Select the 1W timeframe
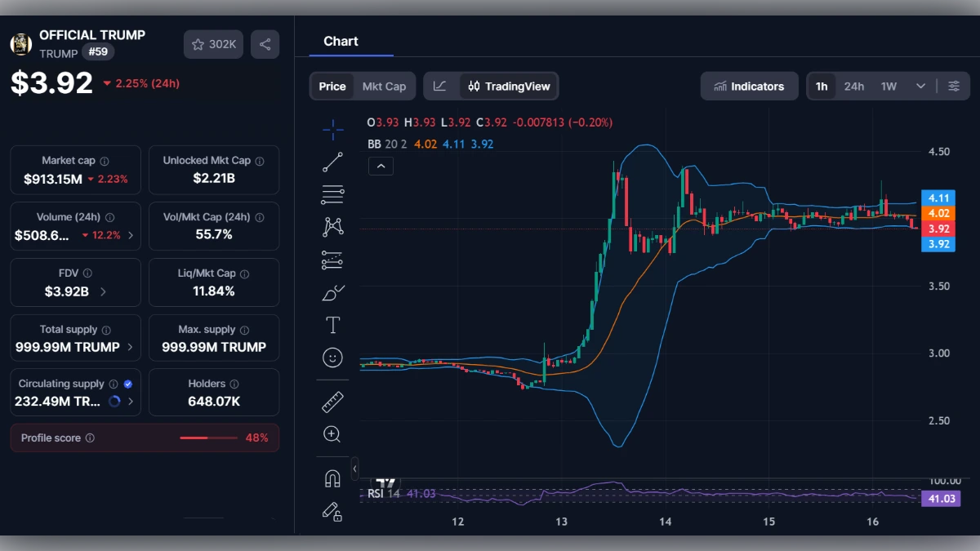This screenshot has width=980, height=551. [887, 86]
